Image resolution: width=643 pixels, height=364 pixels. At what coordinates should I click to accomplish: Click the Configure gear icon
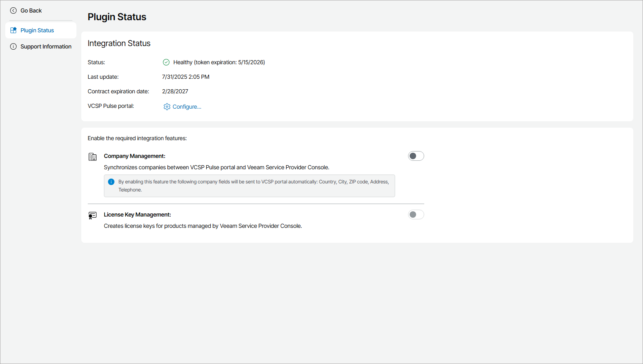point(167,107)
